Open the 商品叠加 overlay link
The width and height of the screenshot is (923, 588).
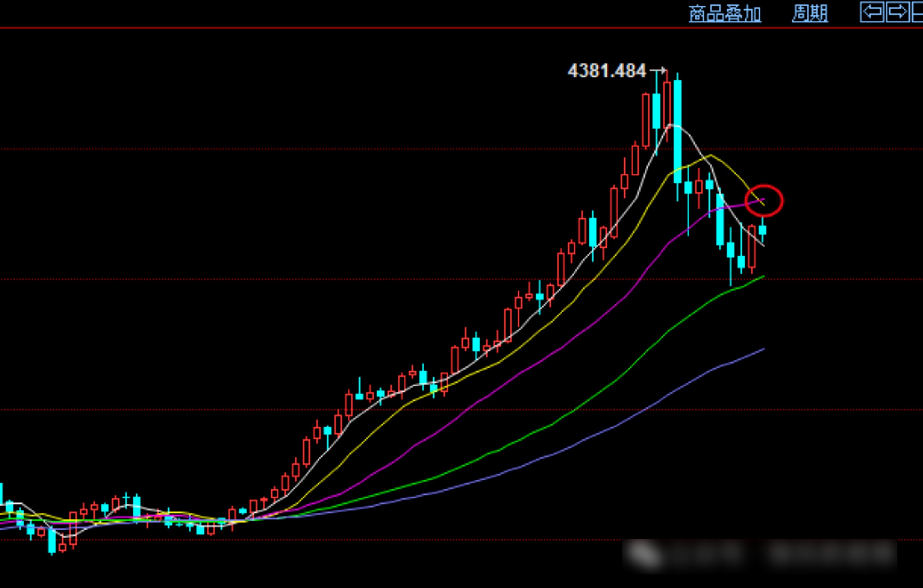[725, 14]
